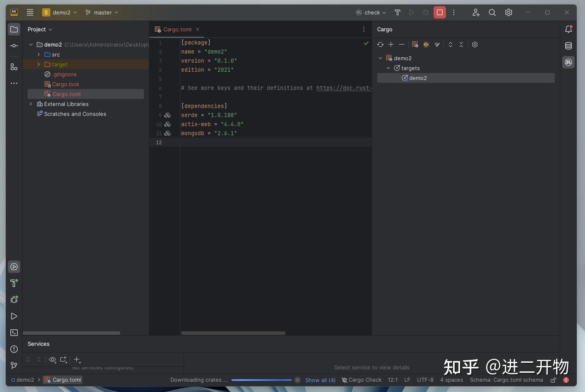Image resolution: width=585 pixels, height=392 pixels.
Task: Open the Rust toolchain panel icon
Action: [x=568, y=62]
